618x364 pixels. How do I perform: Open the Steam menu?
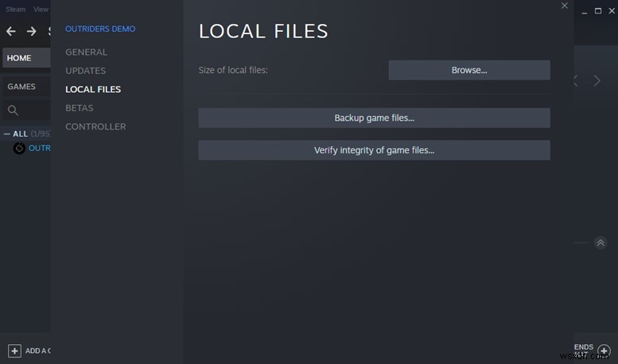click(x=16, y=10)
